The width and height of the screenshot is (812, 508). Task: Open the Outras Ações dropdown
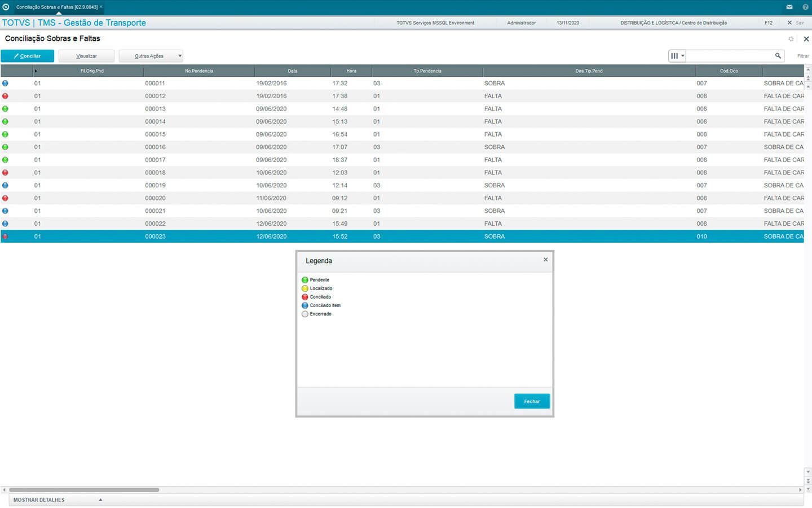[x=151, y=56]
